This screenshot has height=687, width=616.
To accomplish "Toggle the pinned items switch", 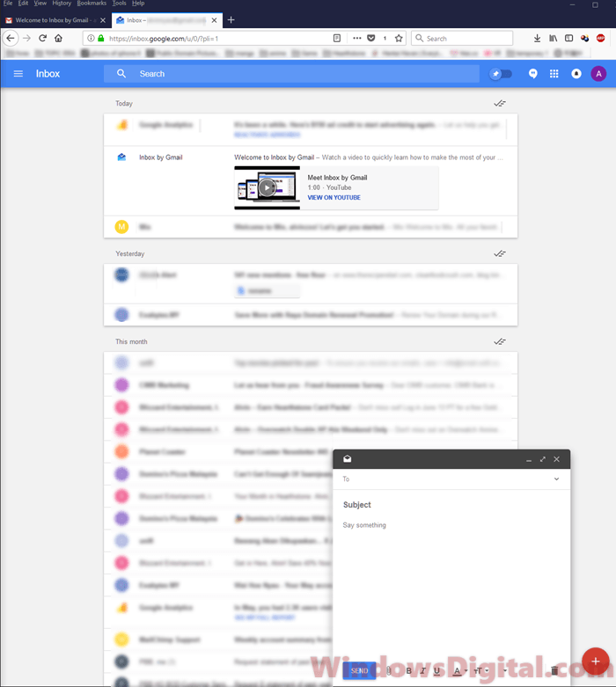I will (501, 74).
